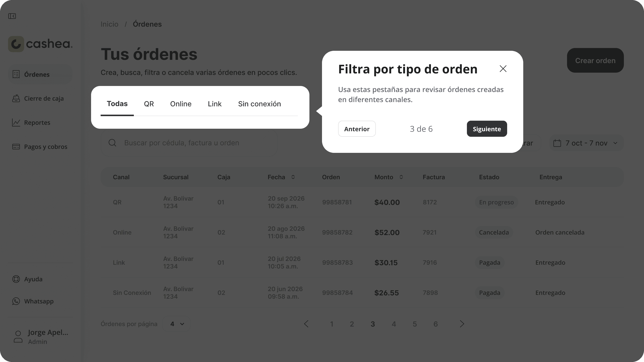Image resolution: width=644 pixels, height=362 pixels.
Task: Go to page 5 of orders
Action: pyautogui.click(x=415, y=324)
